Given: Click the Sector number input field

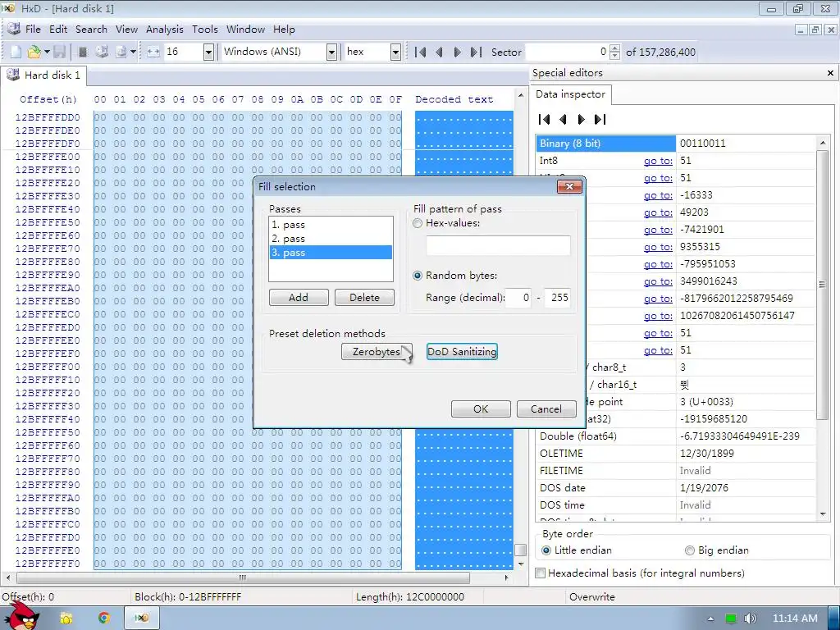Looking at the screenshot, I should pos(568,52).
